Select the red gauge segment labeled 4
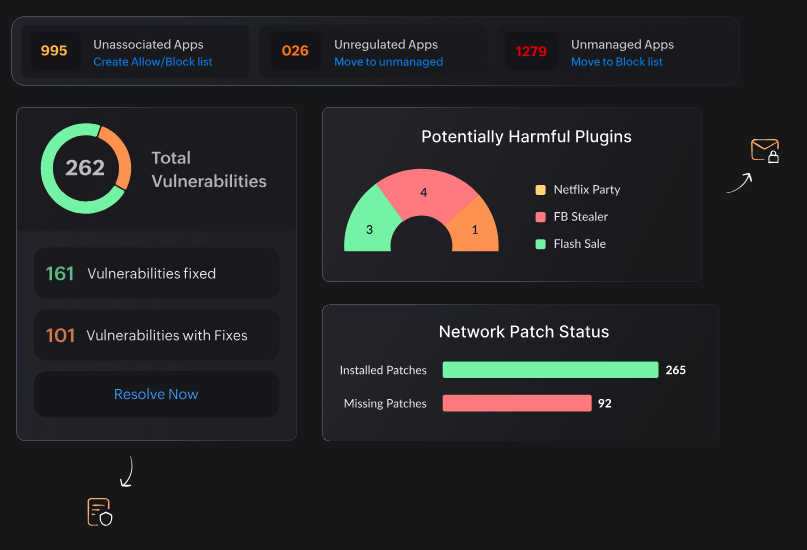The height and width of the screenshot is (550, 807). 422,193
